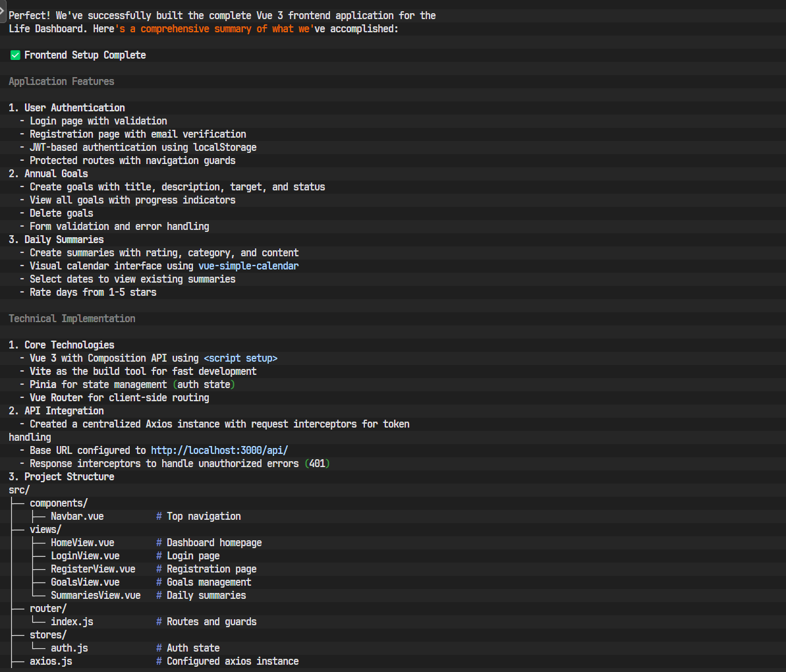786x672 pixels.
Task: Click the Application Features heading
Action: tap(61, 82)
